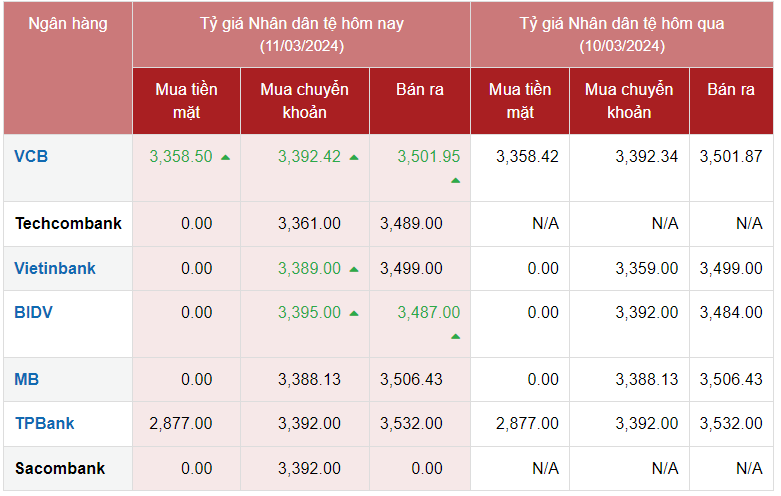This screenshot has width=781, height=496.
Task: Click the green arrow under VCB 3,501.95
Action: (455, 181)
